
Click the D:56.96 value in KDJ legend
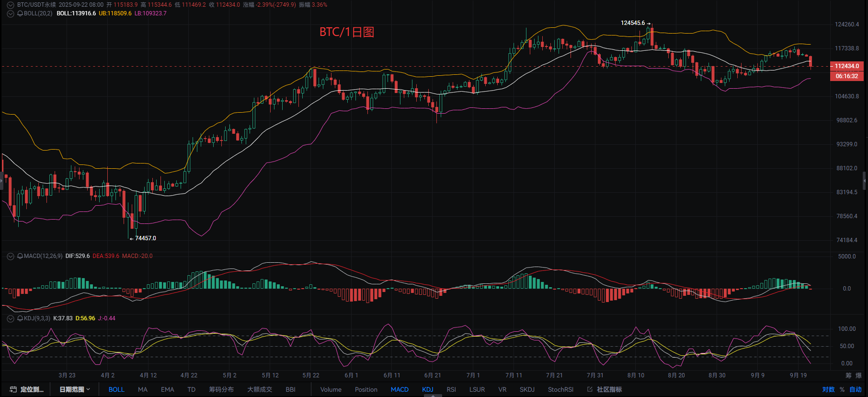coord(85,318)
